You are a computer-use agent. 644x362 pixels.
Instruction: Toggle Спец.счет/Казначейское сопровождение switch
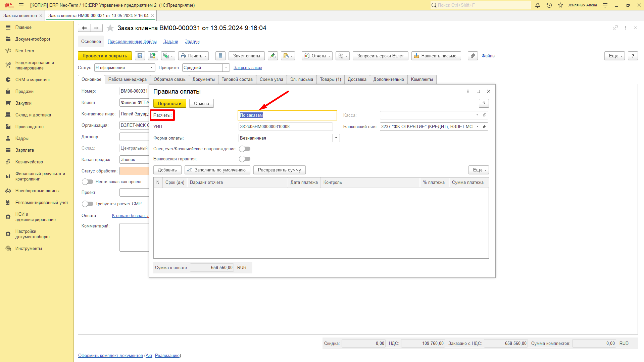pyautogui.click(x=245, y=149)
